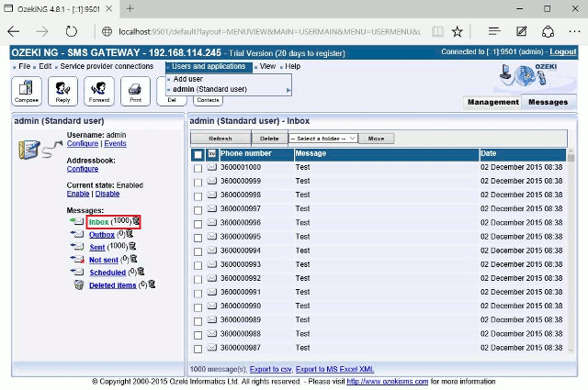The height and width of the screenshot is (390, 588).
Task: Switch to the Management tab
Action: pyautogui.click(x=492, y=102)
